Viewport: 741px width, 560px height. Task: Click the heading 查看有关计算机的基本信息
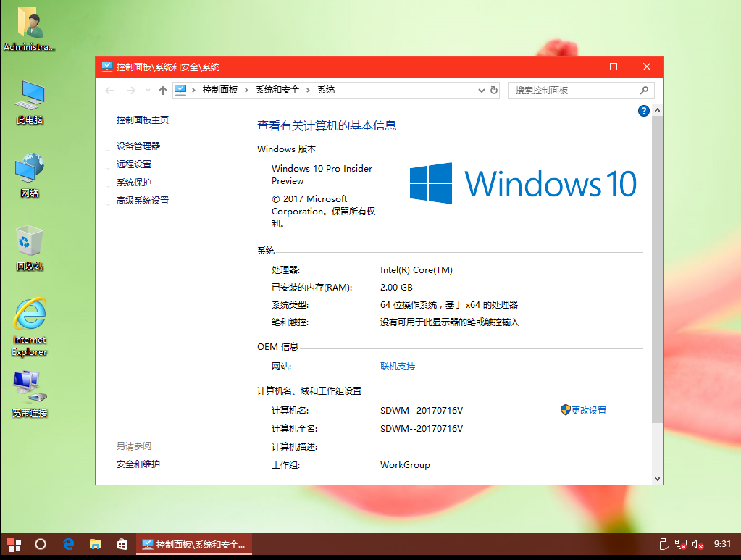pyautogui.click(x=327, y=125)
